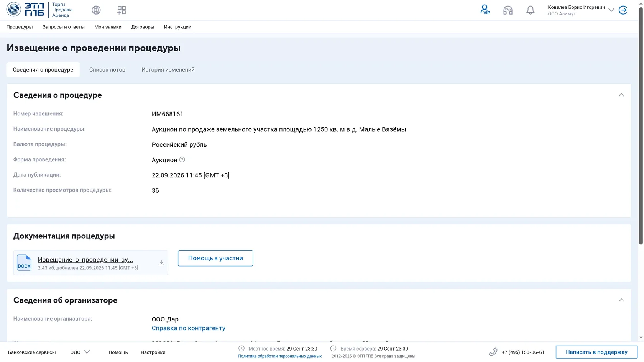Open the Договоры menu
The width and height of the screenshot is (644, 362).
click(x=143, y=27)
